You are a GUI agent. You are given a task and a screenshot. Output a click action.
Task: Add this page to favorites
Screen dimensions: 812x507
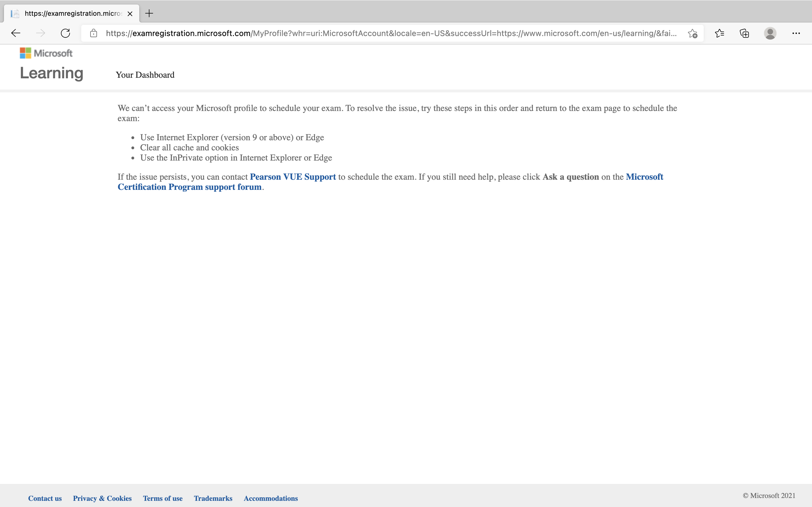[x=692, y=33]
